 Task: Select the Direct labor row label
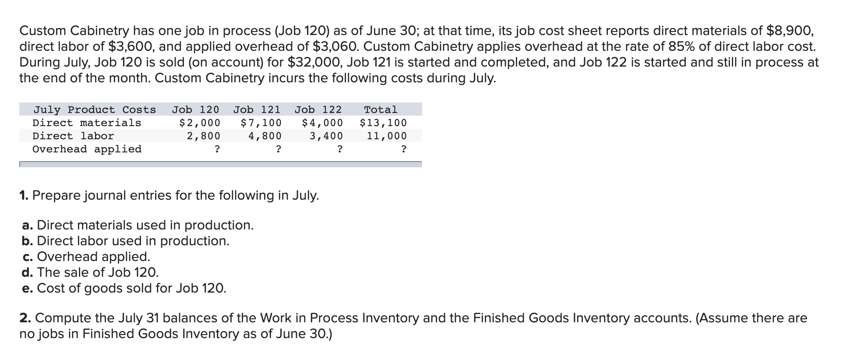(73, 136)
